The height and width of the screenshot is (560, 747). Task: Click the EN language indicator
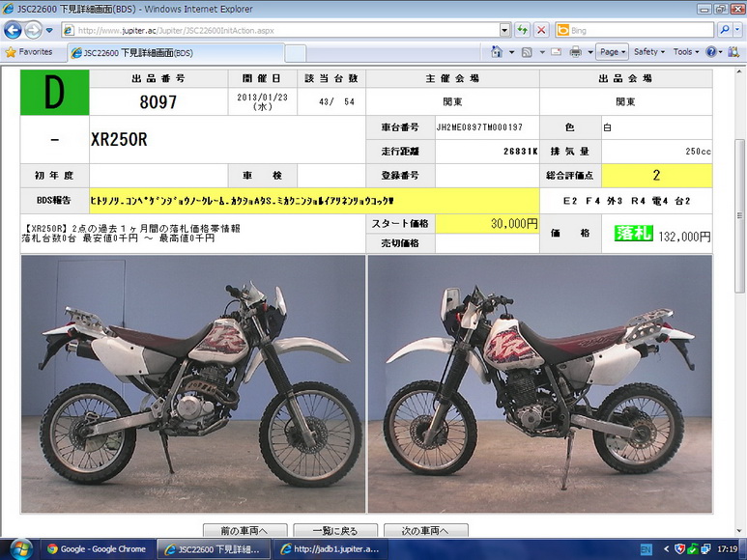click(646, 549)
